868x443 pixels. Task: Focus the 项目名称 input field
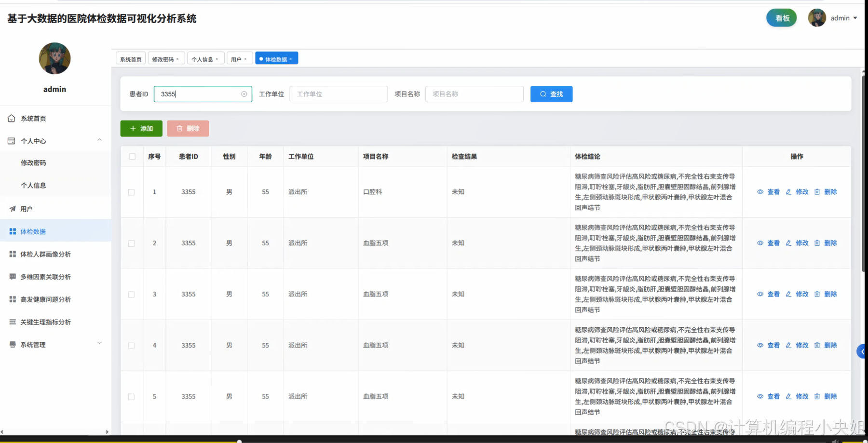pyautogui.click(x=475, y=94)
